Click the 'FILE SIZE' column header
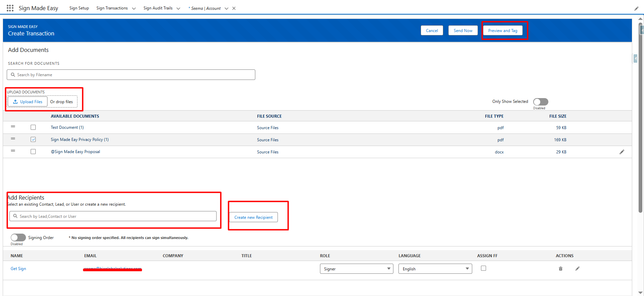This screenshot has width=644, height=296. click(558, 116)
